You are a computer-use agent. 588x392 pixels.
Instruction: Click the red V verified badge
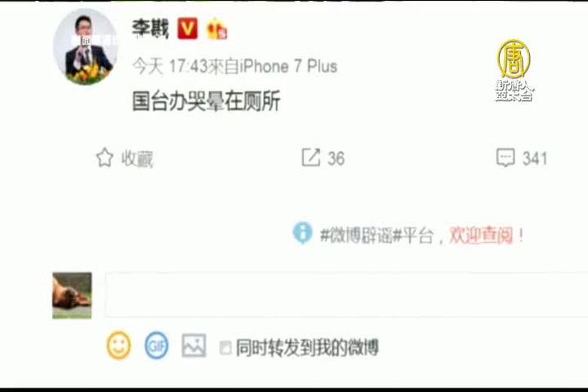point(187,28)
